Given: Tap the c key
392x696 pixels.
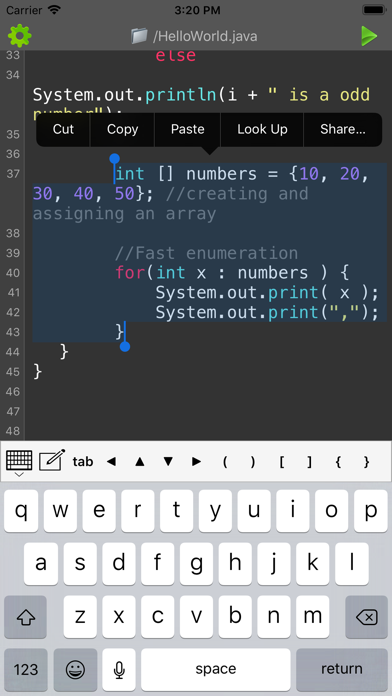Looking at the screenshot, I should click(x=157, y=617).
